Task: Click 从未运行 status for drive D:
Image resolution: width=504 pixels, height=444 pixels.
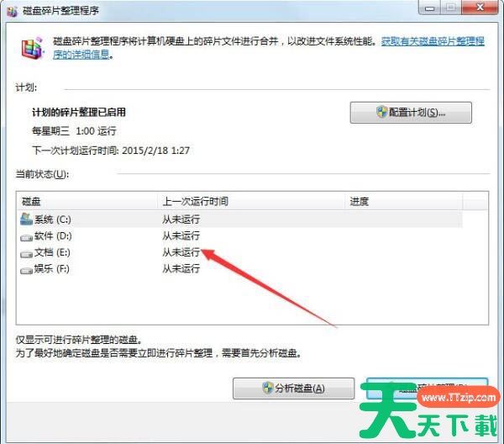Action: [x=181, y=235]
